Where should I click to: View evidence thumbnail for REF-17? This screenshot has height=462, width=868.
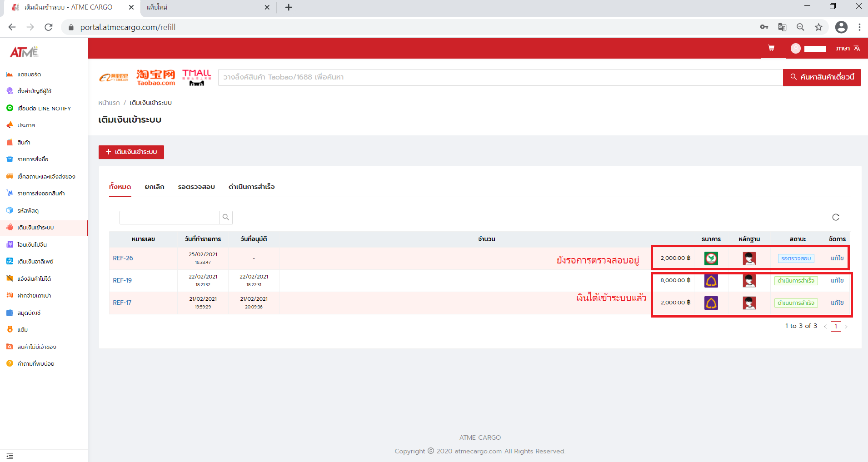coord(749,303)
